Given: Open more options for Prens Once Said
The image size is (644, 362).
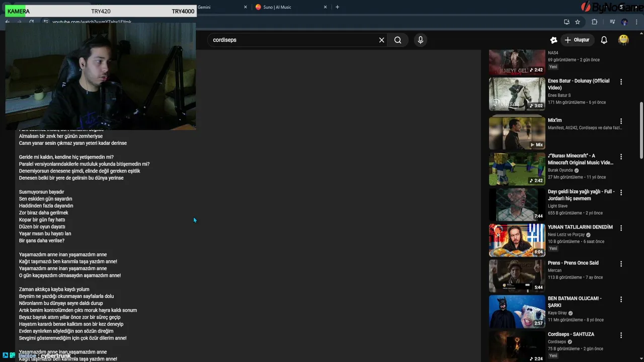Looking at the screenshot, I should coord(621,264).
